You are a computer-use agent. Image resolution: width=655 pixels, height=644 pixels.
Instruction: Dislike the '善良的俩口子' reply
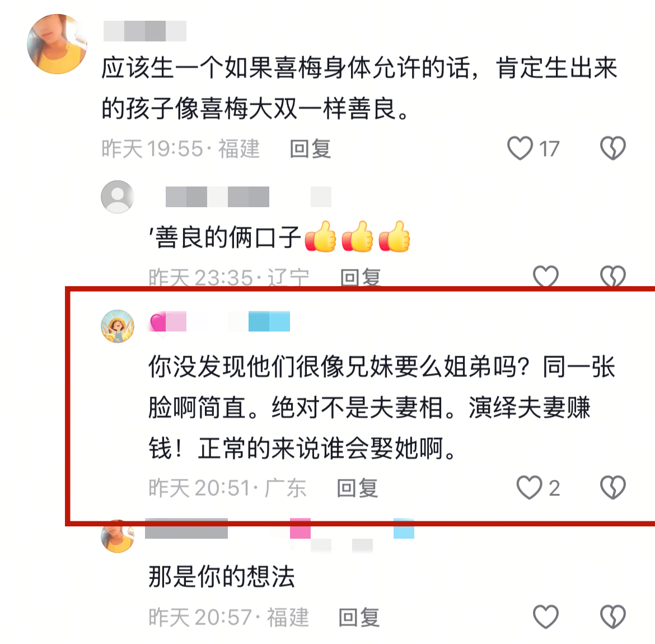[x=613, y=276]
